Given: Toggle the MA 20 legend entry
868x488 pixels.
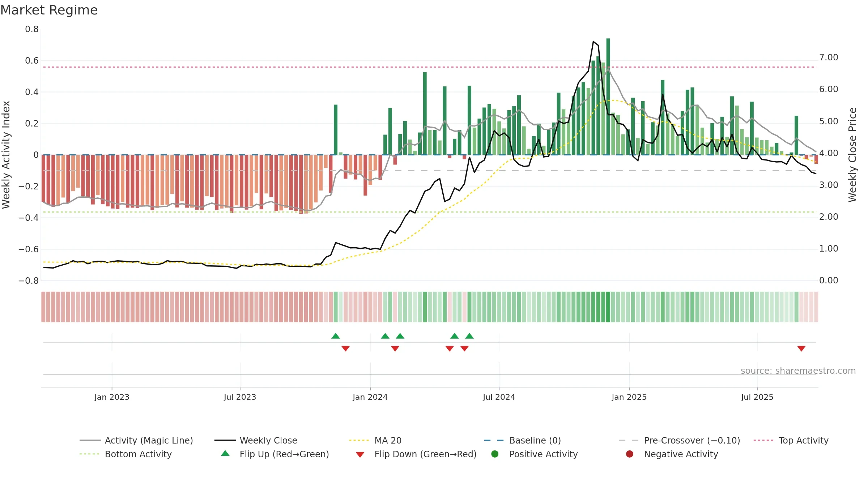Looking at the screenshot, I should 375,440.
